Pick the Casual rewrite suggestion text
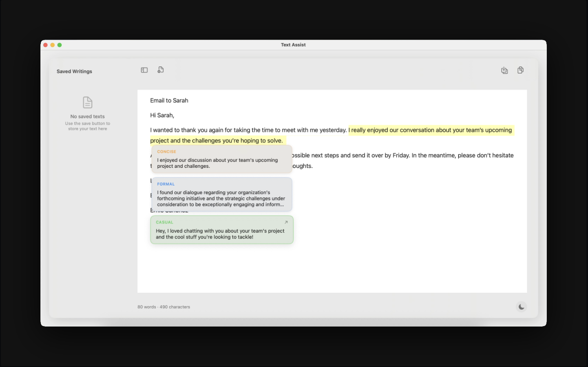 [220, 234]
